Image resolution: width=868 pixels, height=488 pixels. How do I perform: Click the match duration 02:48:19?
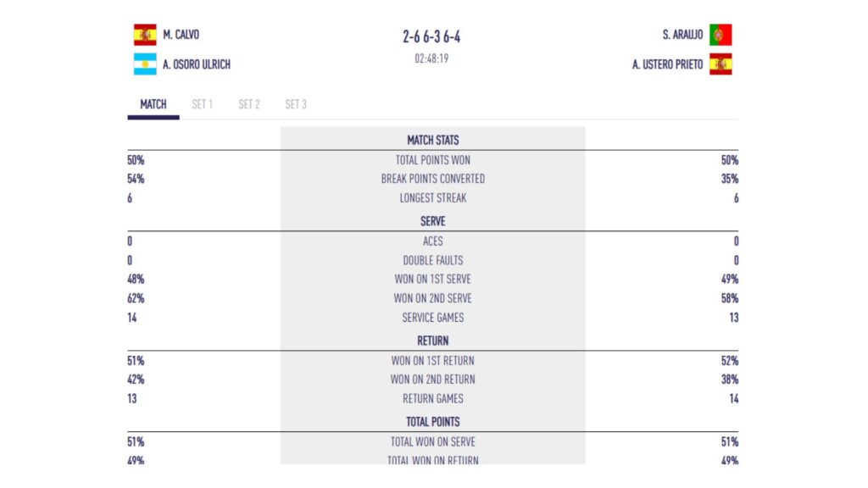431,58
